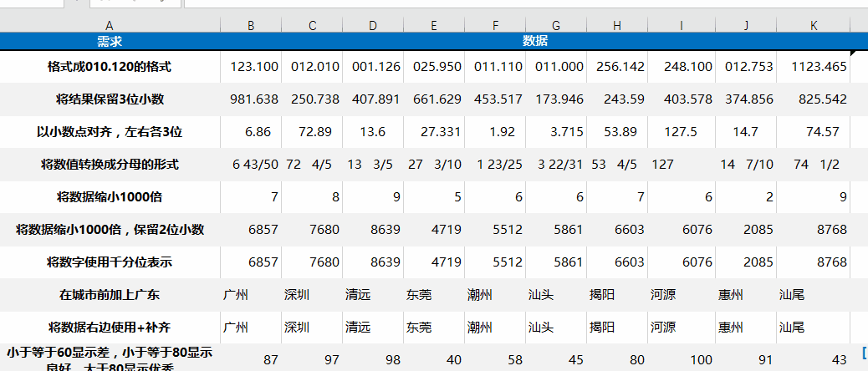Select column K header
This screenshot has width=868, height=371.
tap(813, 25)
